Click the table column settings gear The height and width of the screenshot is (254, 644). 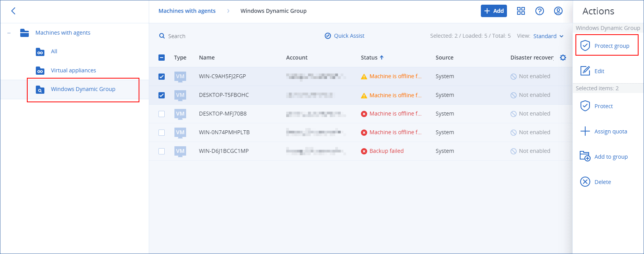[563, 58]
